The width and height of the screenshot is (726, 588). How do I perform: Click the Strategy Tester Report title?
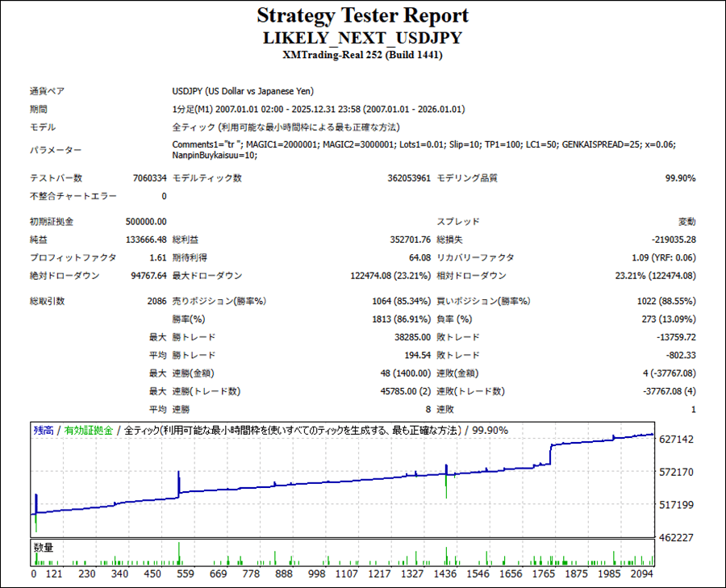click(362, 15)
